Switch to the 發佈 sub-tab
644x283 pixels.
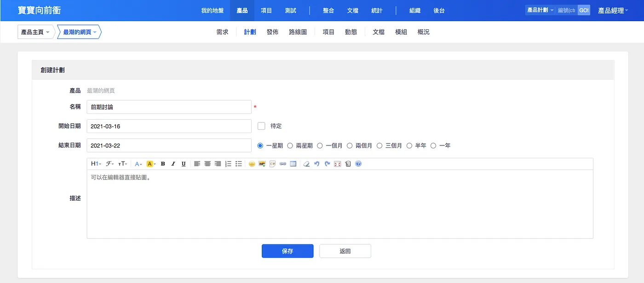tap(272, 32)
